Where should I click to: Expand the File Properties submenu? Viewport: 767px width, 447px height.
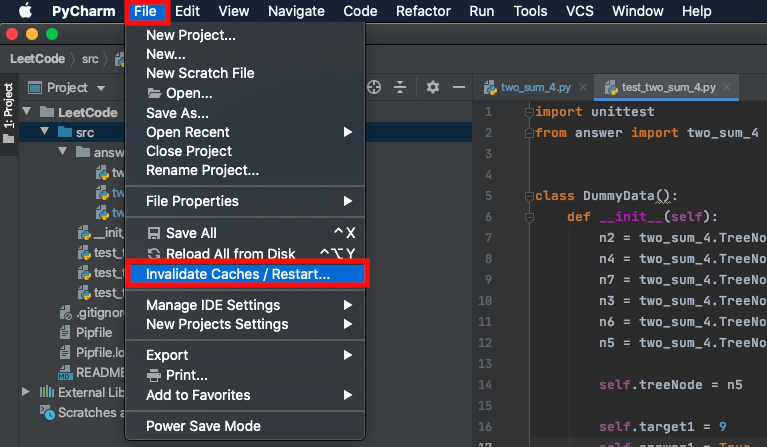pos(245,201)
